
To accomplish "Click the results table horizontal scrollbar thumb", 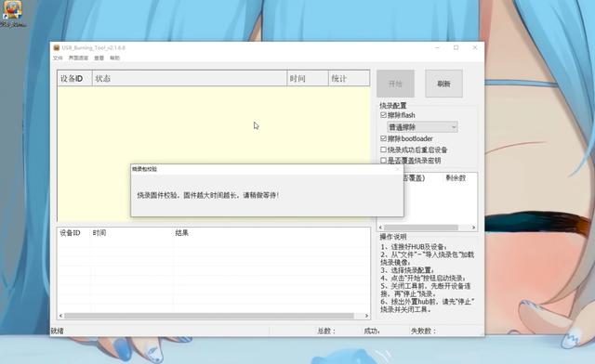I will click(209, 316).
